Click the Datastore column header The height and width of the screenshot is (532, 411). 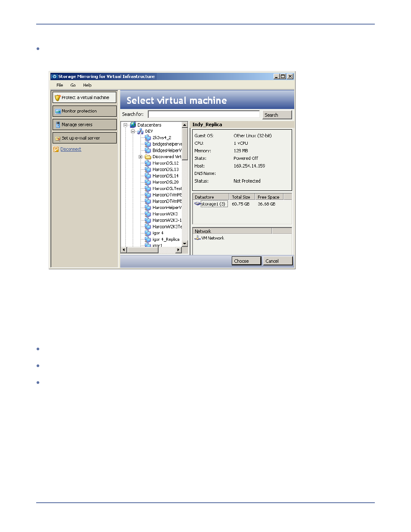[x=211, y=197]
